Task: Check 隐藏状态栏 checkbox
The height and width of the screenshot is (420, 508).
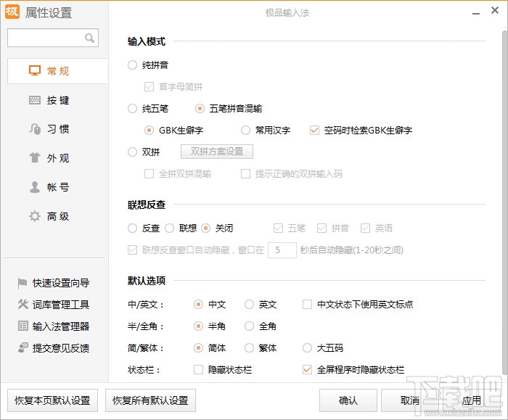Action: 198,370
